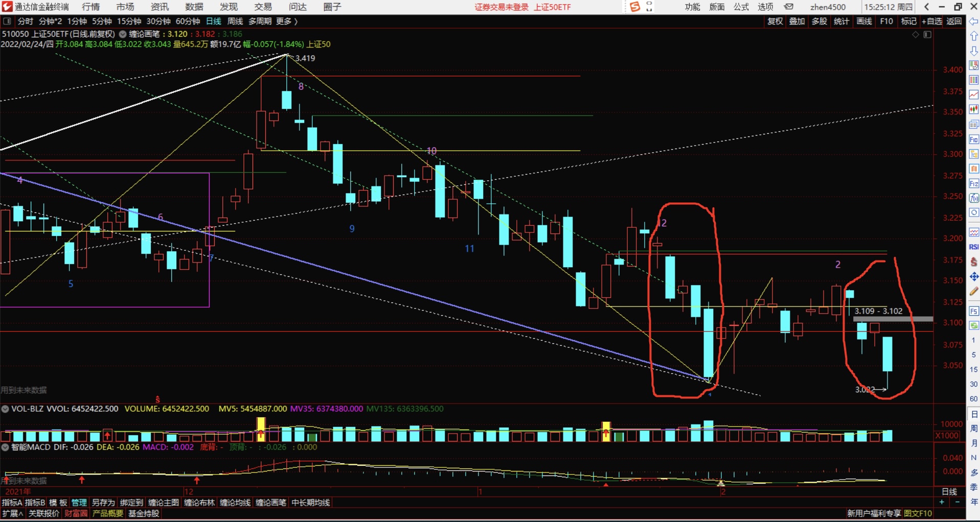Open the 交易 menu
Image resolution: width=980 pixels, height=522 pixels.
[x=263, y=7]
